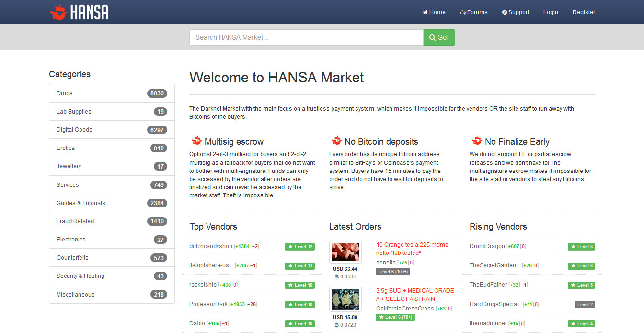Viewport: 644px width, 333px height.
Task: Click the Level 12 star badge
Action: pos(300,247)
